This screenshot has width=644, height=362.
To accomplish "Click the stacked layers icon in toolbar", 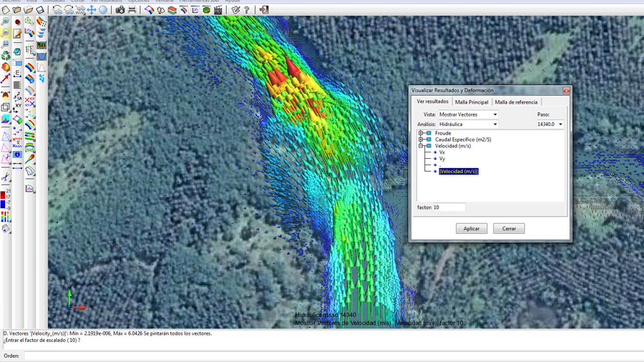I will tap(172, 10).
